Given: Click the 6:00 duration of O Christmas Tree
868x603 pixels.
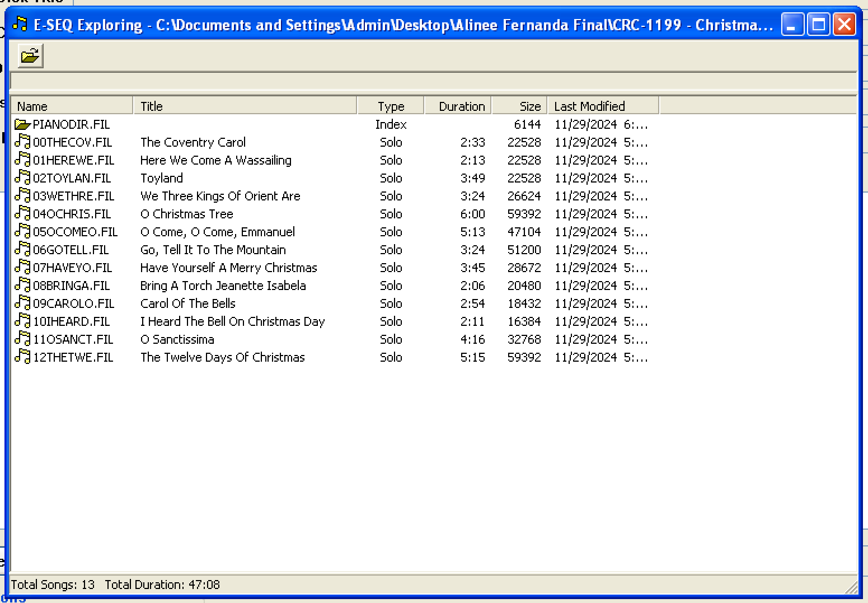Looking at the screenshot, I should point(472,214).
